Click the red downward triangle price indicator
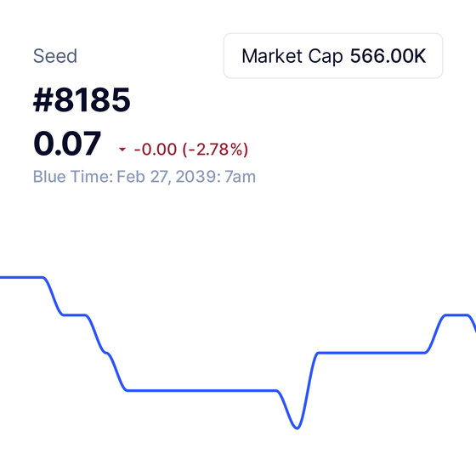476x476 pixels. [x=122, y=150]
